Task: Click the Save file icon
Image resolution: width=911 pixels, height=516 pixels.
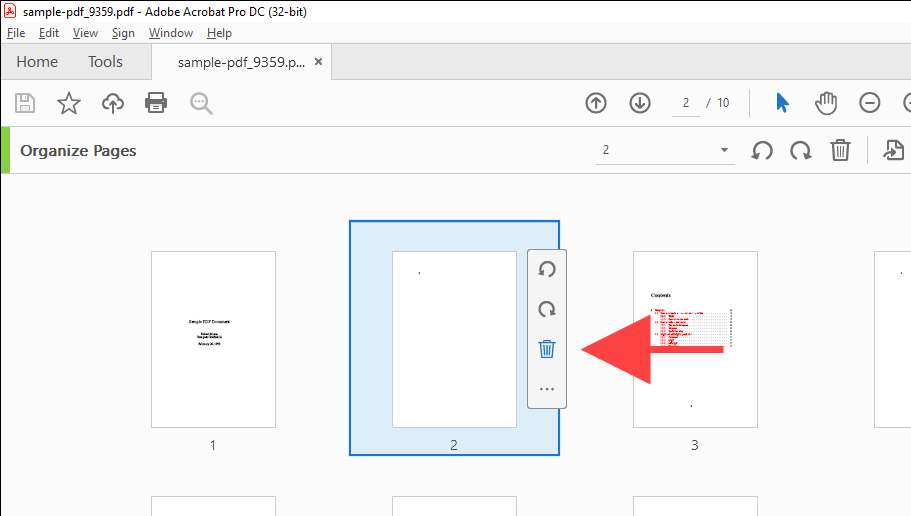Action: [x=25, y=103]
